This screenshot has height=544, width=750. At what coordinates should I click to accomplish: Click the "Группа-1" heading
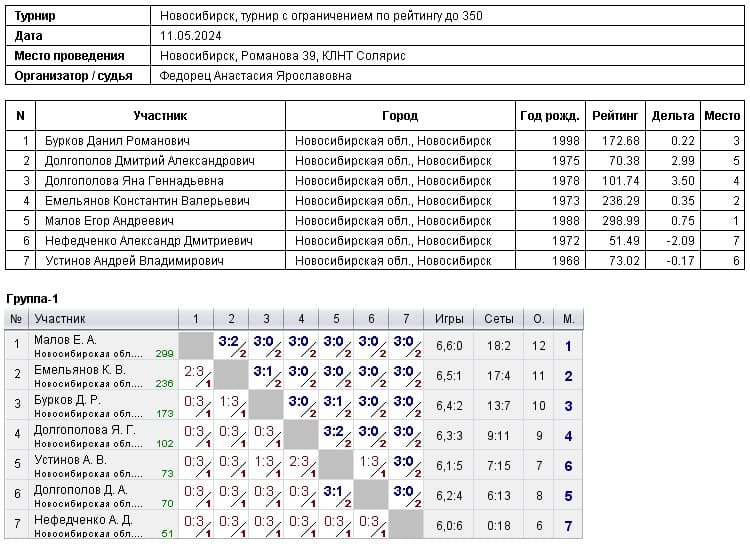[x=32, y=299]
